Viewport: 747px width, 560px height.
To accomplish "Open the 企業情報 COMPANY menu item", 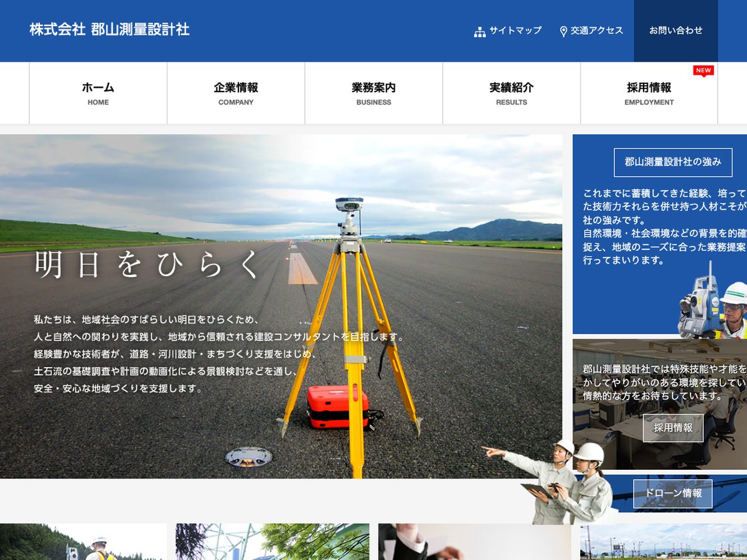I will coord(236,93).
